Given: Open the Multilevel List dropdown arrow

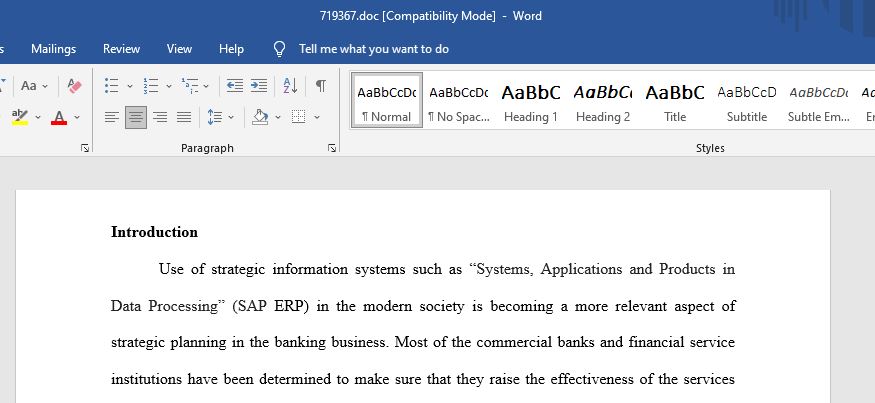Looking at the screenshot, I should click(206, 86).
